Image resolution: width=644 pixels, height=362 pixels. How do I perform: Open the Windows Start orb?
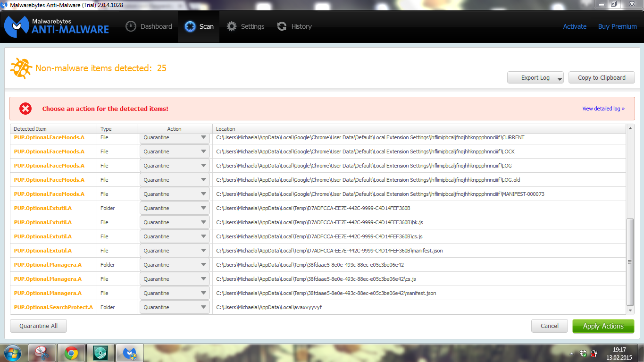(13, 353)
